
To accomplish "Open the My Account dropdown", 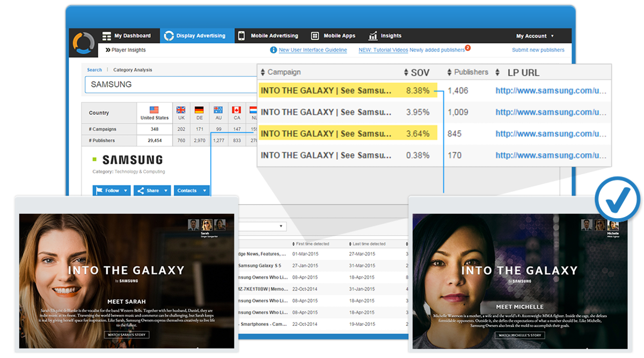I will tap(534, 35).
